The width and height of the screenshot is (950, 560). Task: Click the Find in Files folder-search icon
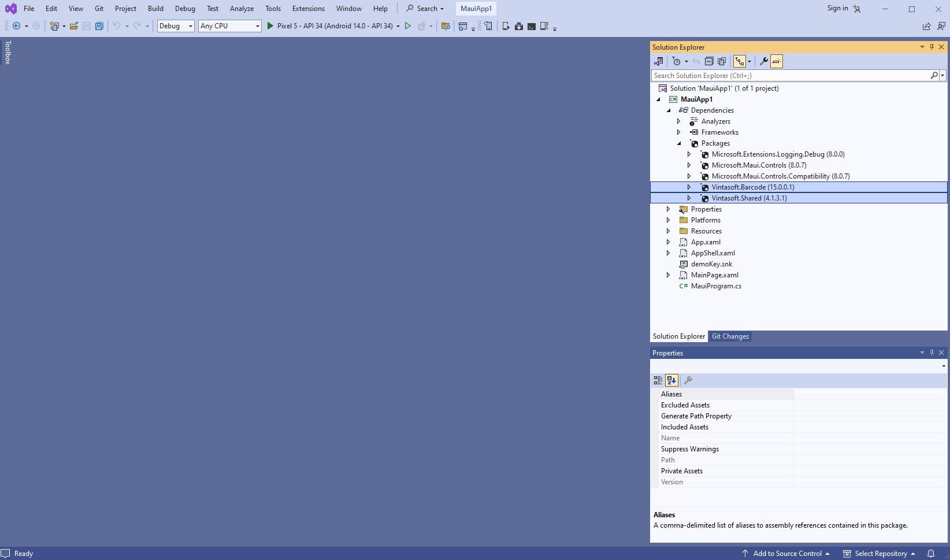pyautogui.click(x=446, y=26)
